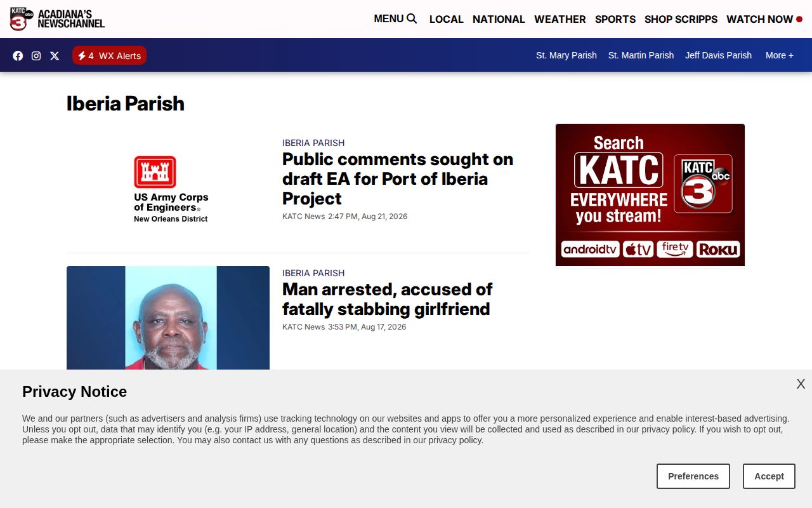Open the arrested man mugshot thumbnail

168,317
